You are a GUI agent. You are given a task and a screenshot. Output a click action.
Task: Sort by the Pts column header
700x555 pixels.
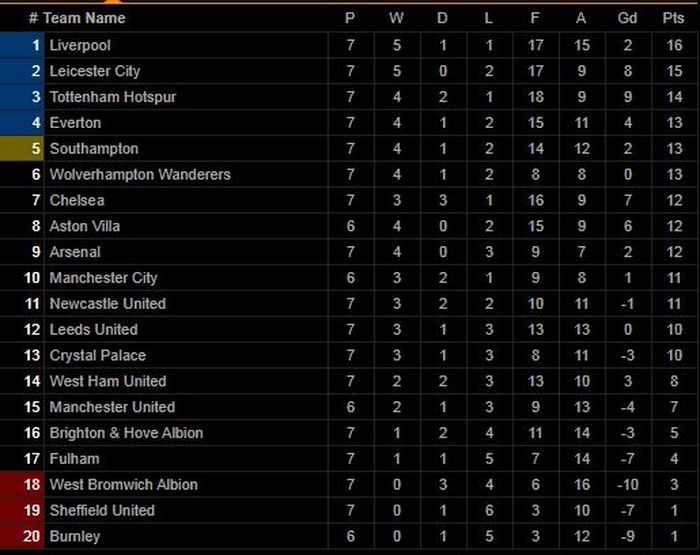coord(674,18)
